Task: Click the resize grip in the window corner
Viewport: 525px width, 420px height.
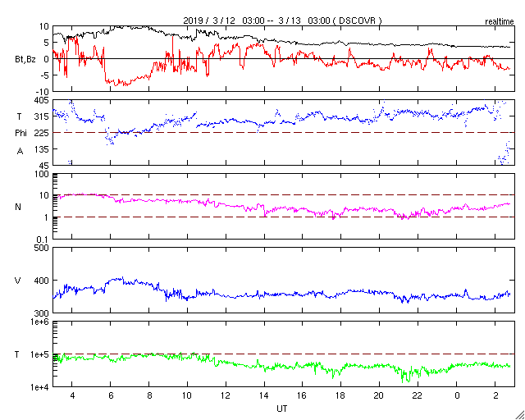Action: (519, 415)
